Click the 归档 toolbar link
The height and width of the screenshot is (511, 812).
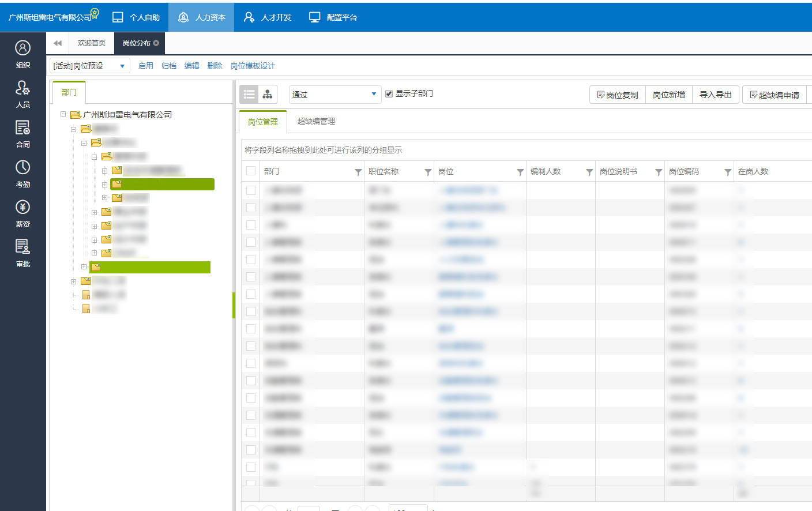pyautogui.click(x=169, y=66)
